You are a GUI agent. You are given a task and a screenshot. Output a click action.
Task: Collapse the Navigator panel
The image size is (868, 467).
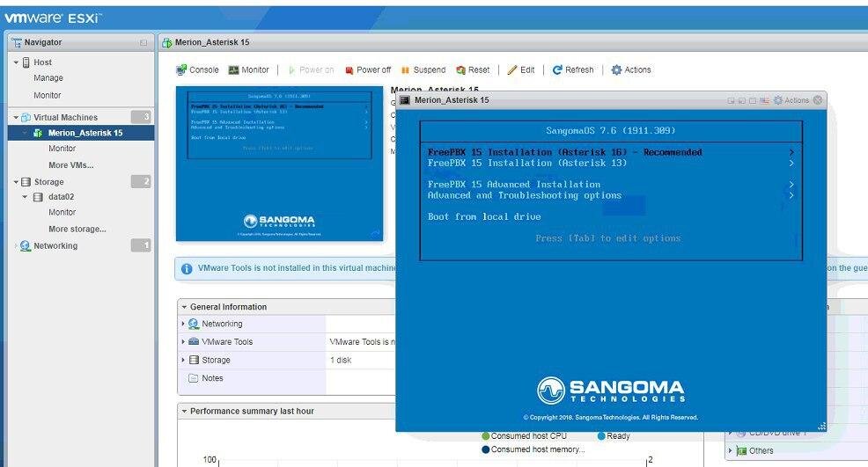(x=143, y=42)
